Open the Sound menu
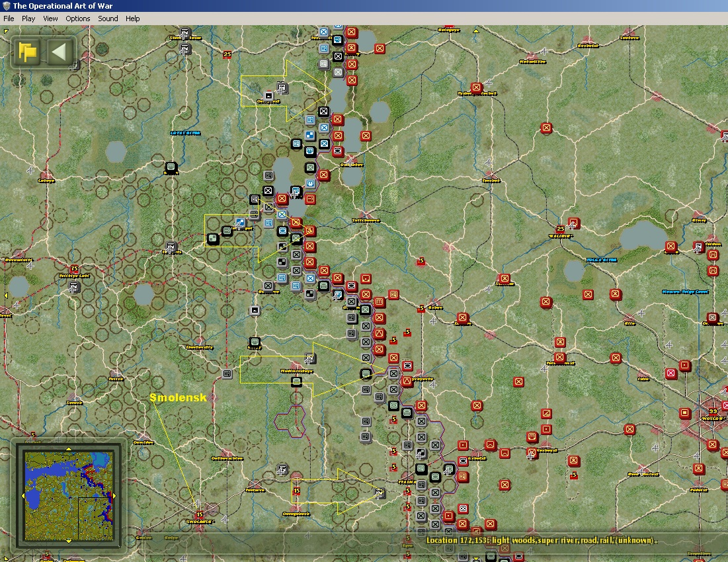 108,19
